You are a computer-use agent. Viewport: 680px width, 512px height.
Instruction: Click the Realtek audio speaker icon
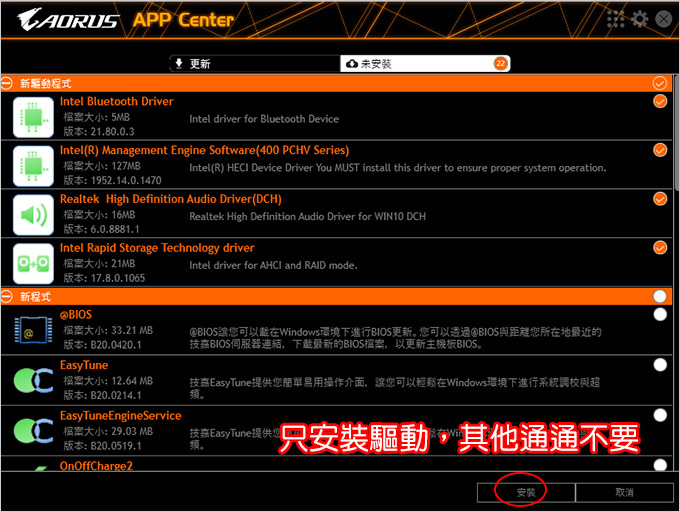click(33, 215)
